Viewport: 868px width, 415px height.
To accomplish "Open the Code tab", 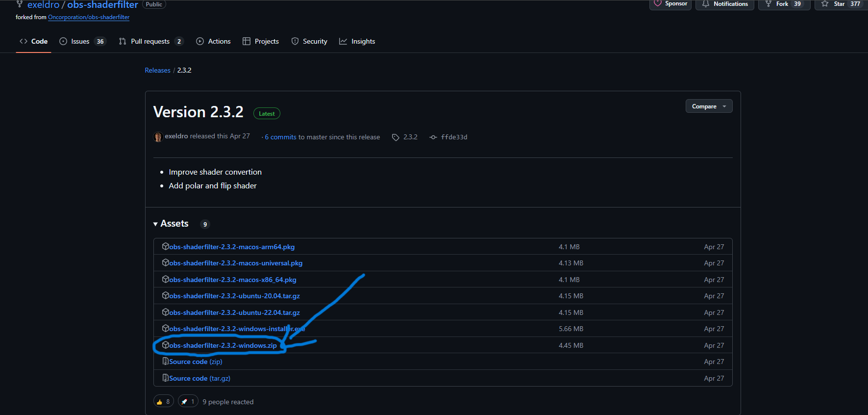I will 33,41.
